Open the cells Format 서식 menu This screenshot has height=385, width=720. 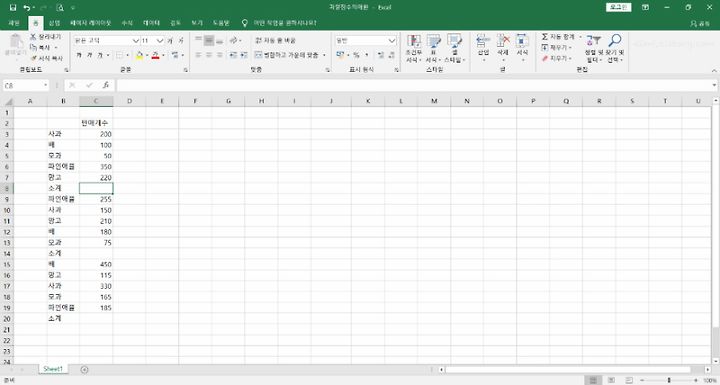(523, 48)
